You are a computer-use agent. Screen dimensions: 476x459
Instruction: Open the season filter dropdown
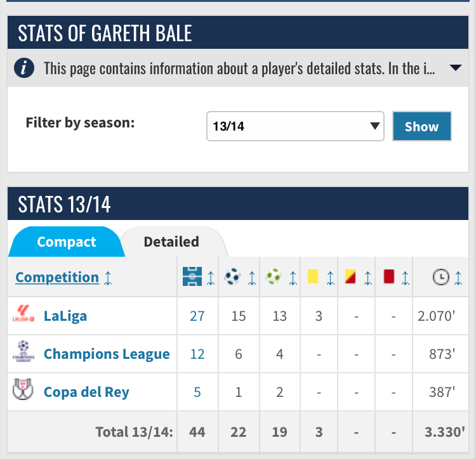click(295, 126)
